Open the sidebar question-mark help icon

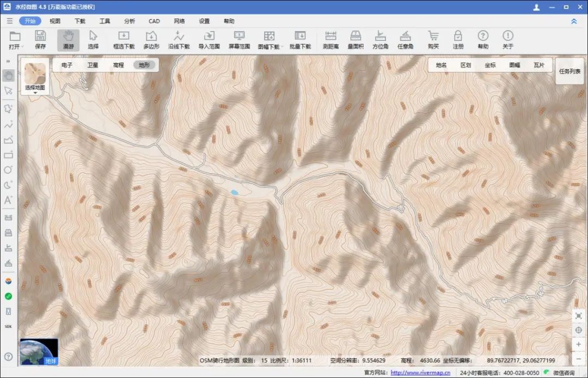[8, 357]
